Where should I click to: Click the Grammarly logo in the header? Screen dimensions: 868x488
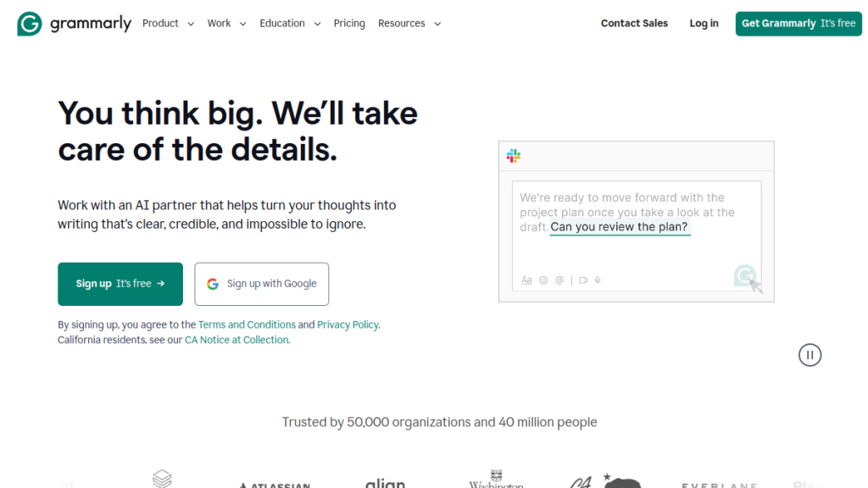(x=74, y=24)
